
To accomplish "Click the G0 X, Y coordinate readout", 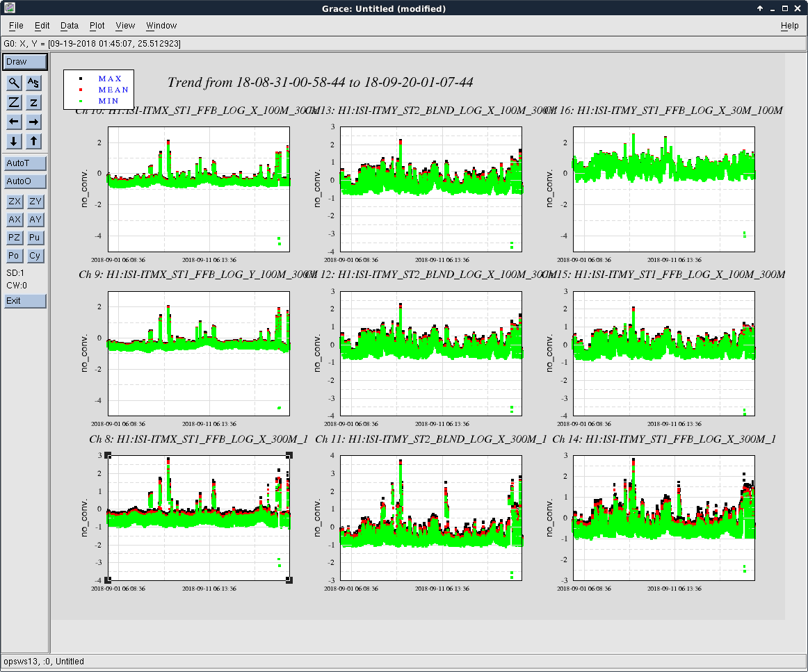I will coord(92,44).
